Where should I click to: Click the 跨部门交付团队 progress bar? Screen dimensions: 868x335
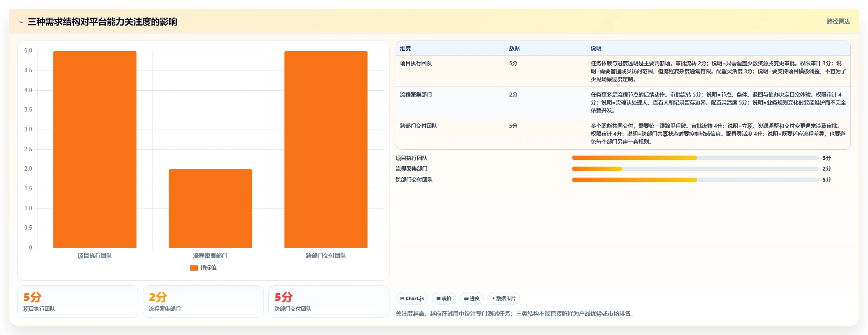click(x=695, y=180)
